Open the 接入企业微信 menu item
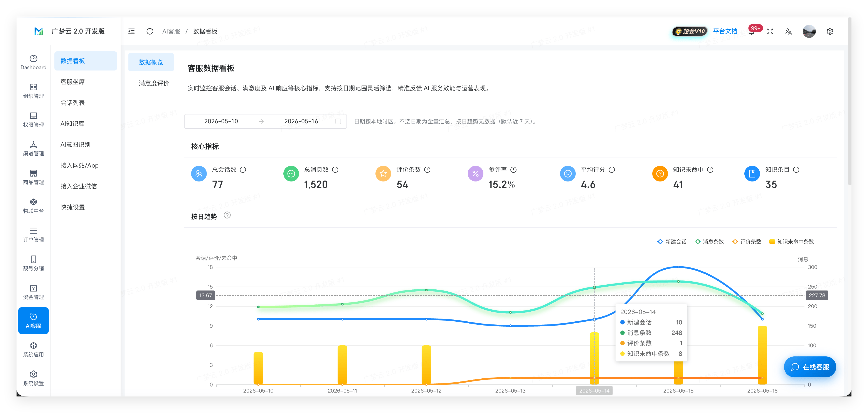The width and height of the screenshot is (868, 413). [x=86, y=186]
